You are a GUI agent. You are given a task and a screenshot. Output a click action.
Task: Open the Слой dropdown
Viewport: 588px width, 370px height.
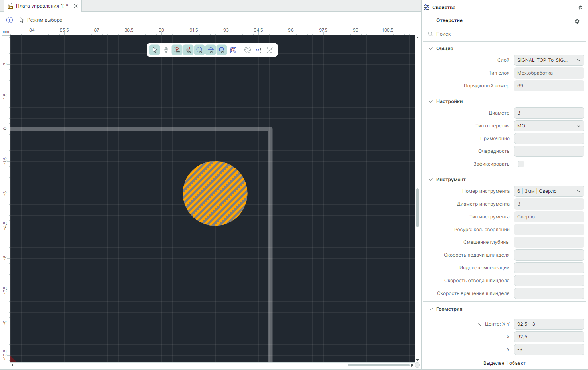click(x=549, y=60)
